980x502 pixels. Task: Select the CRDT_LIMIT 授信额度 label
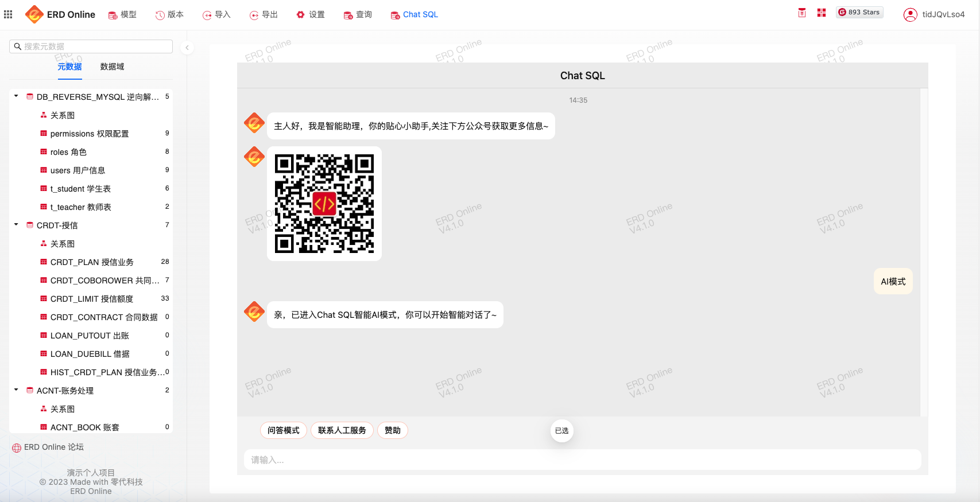point(92,299)
